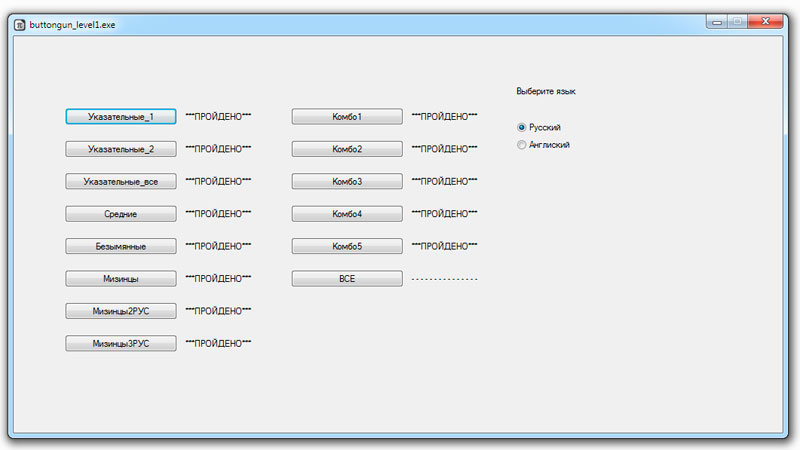Start the Комбо2 exercise
The width and height of the screenshot is (800, 450).
(x=347, y=149)
